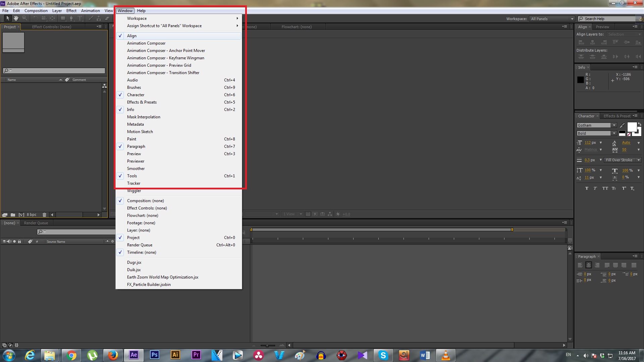Open the Render Queue panel
This screenshot has height=362, width=644.
point(140,245)
